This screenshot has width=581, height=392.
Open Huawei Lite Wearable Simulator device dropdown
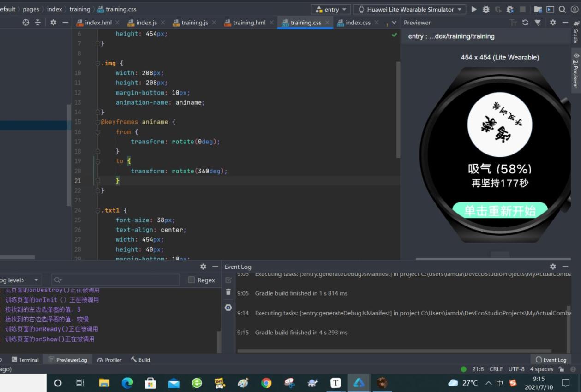coord(410,9)
